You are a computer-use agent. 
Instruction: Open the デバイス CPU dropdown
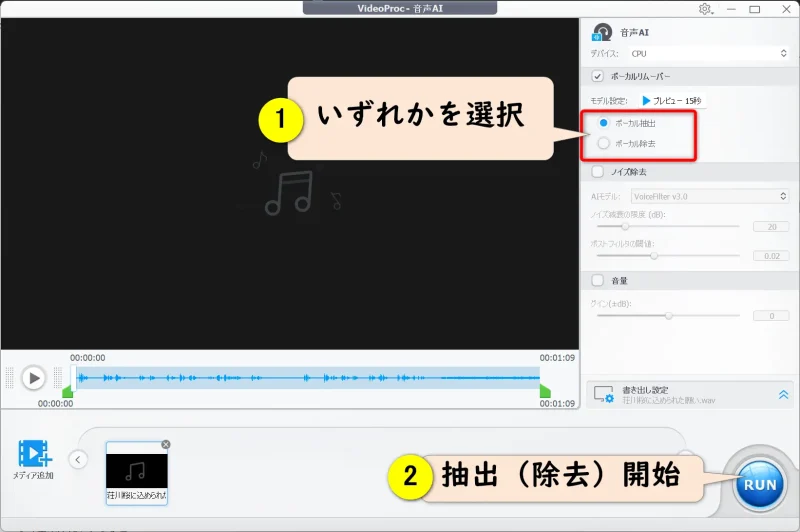tap(709, 54)
